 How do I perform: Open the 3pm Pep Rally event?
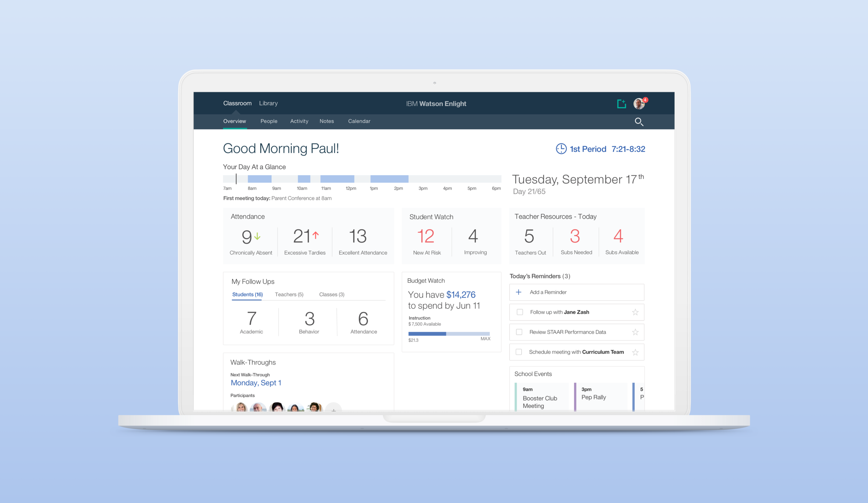pos(600,397)
